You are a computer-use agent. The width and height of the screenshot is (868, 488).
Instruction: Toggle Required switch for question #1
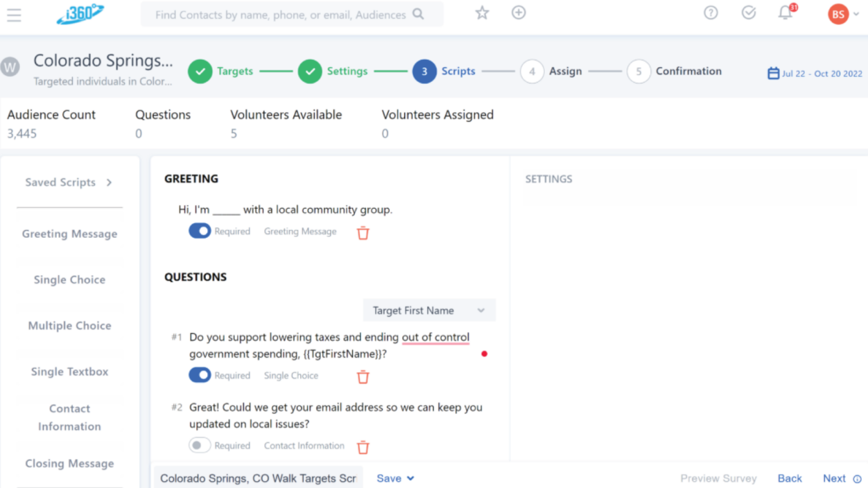coord(199,375)
